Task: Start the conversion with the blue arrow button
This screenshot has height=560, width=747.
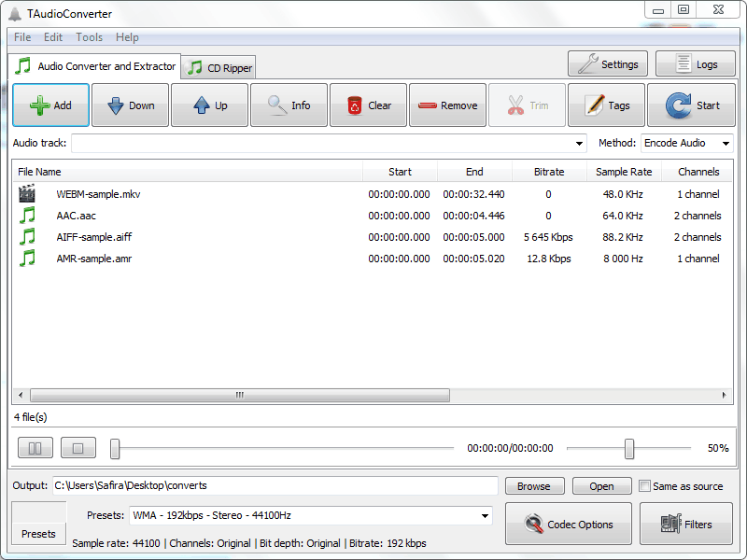Action: tap(691, 105)
